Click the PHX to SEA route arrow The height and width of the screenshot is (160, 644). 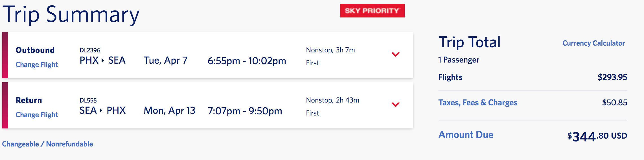[103, 60]
